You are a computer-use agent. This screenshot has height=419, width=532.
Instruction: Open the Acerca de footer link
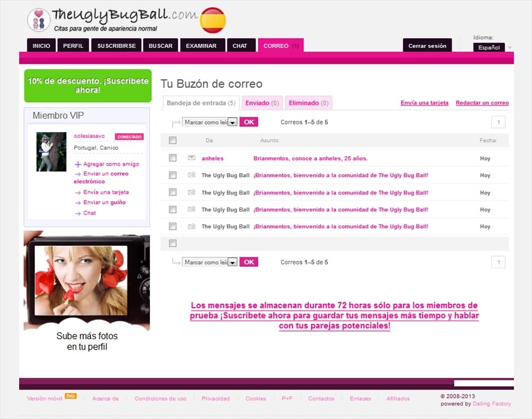[x=106, y=399]
